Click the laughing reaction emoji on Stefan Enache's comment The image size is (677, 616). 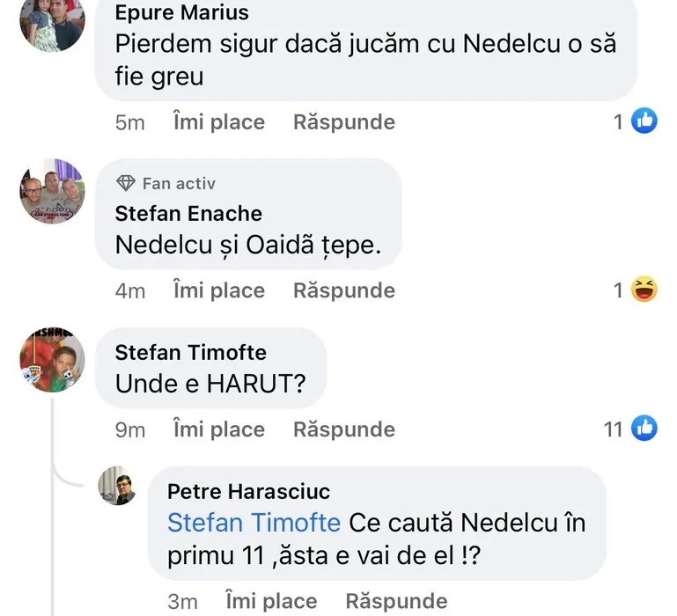tap(645, 290)
